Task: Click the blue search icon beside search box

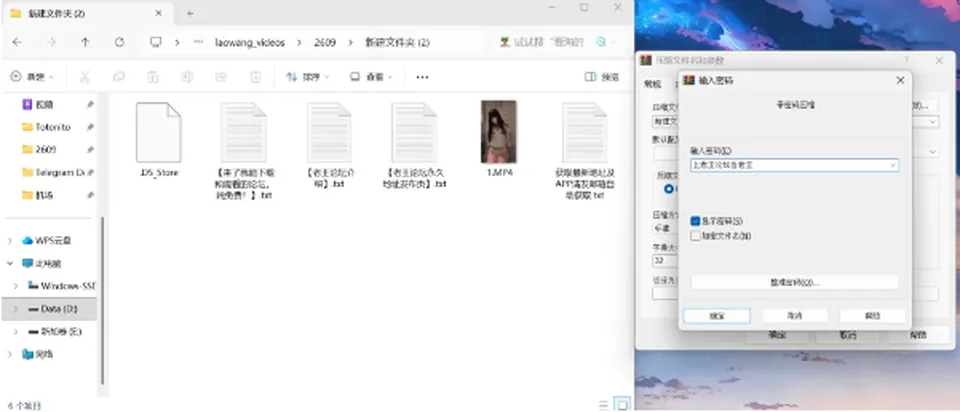Action: coord(601,42)
